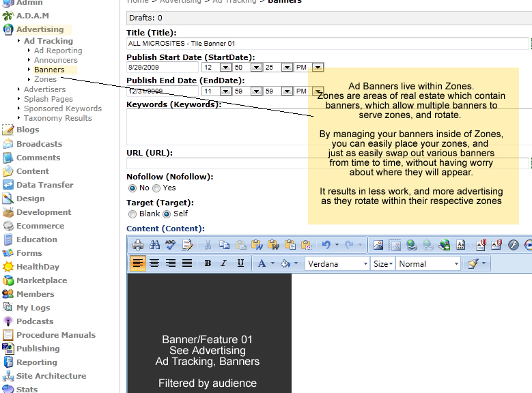Open the Zones link under Ad Tracking

[x=46, y=79]
